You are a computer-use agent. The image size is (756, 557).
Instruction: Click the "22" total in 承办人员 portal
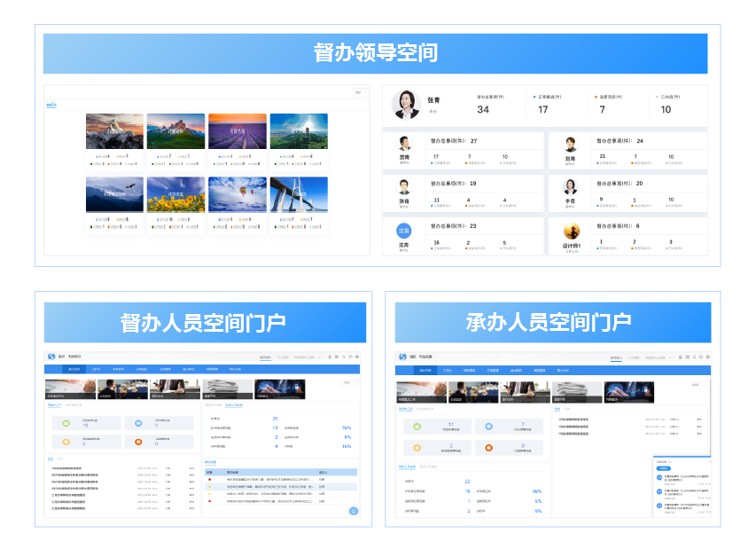[467, 482]
